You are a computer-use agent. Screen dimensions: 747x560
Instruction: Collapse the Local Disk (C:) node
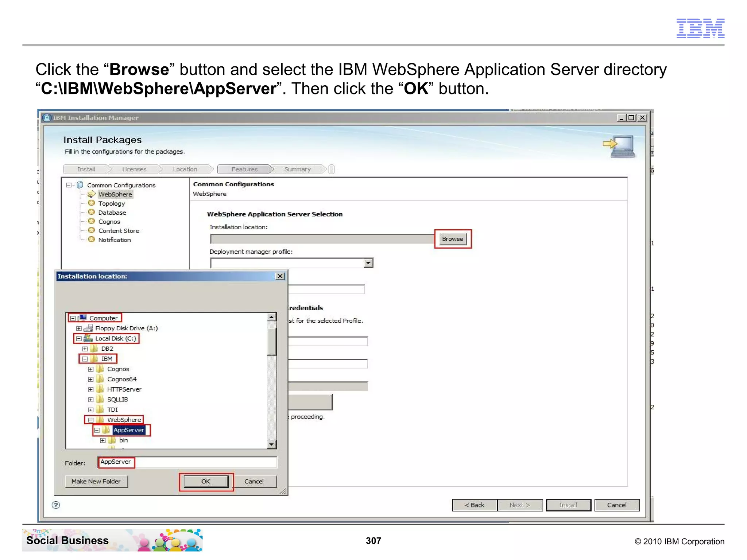[79, 339]
